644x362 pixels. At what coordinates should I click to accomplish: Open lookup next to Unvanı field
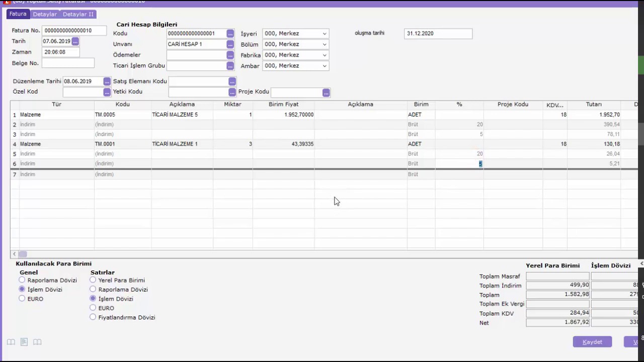(230, 44)
